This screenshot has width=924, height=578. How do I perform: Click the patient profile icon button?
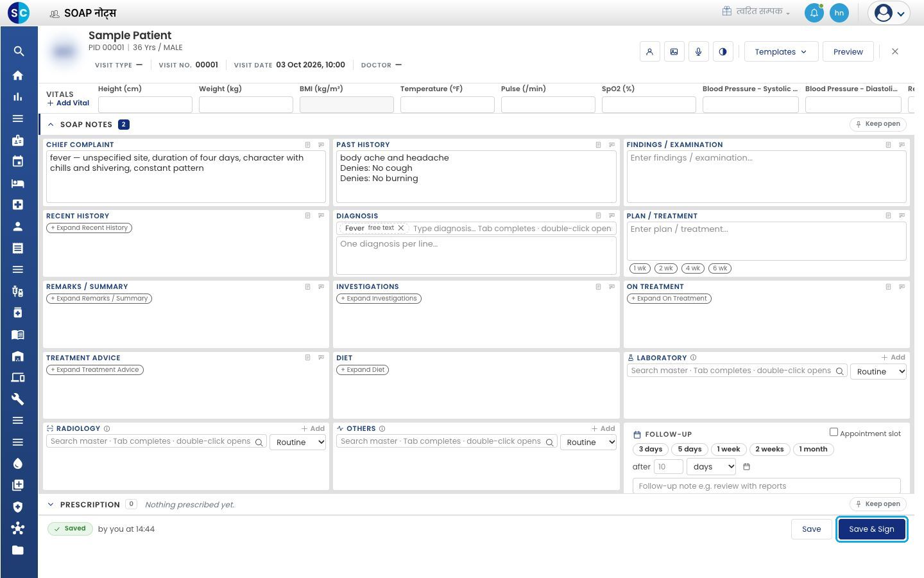[x=649, y=52]
